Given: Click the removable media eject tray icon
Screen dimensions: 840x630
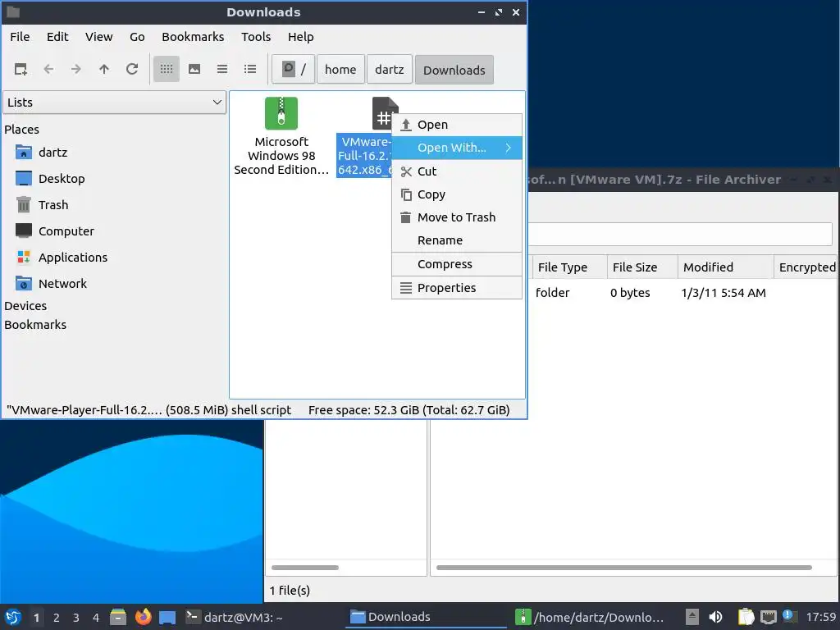Looking at the screenshot, I should (x=692, y=617).
